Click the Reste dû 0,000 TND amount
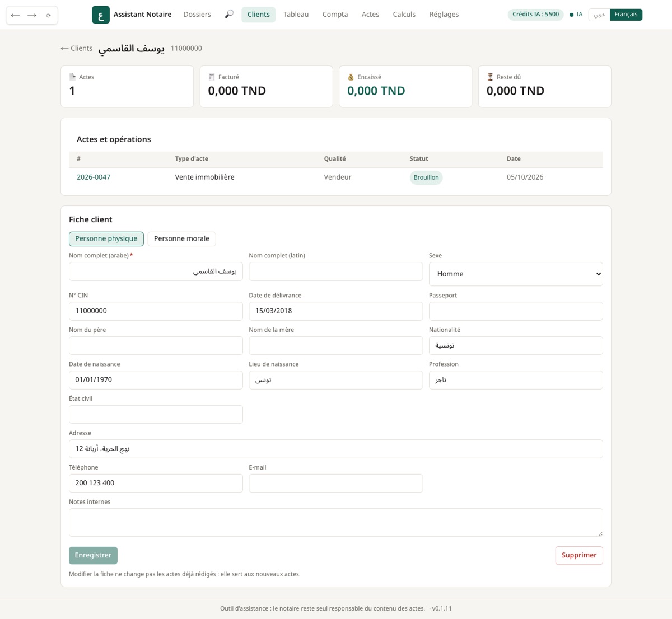The width and height of the screenshot is (672, 619). 515,91
